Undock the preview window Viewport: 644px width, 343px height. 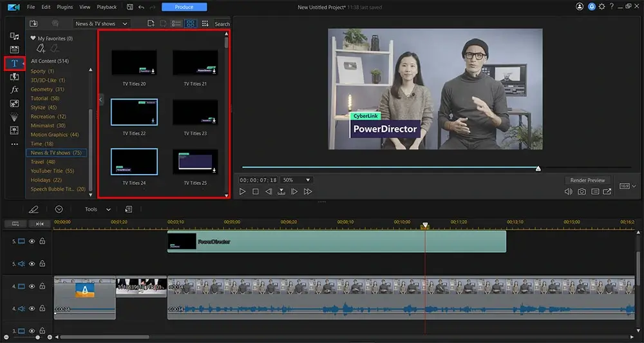[x=607, y=191]
